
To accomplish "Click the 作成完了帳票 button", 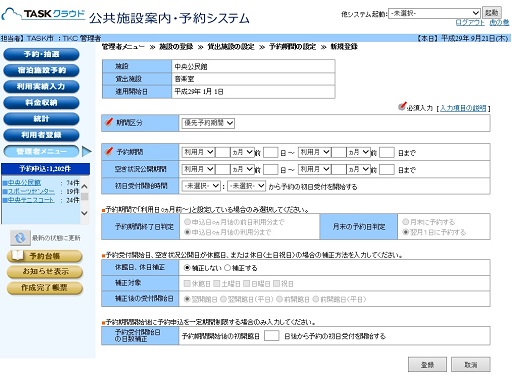I will pyautogui.click(x=45, y=288).
